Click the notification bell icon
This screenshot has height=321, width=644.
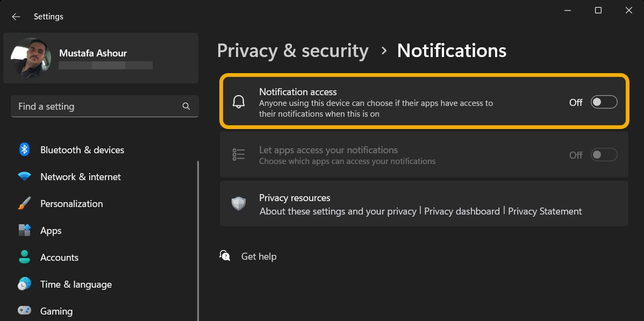tap(239, 102)
